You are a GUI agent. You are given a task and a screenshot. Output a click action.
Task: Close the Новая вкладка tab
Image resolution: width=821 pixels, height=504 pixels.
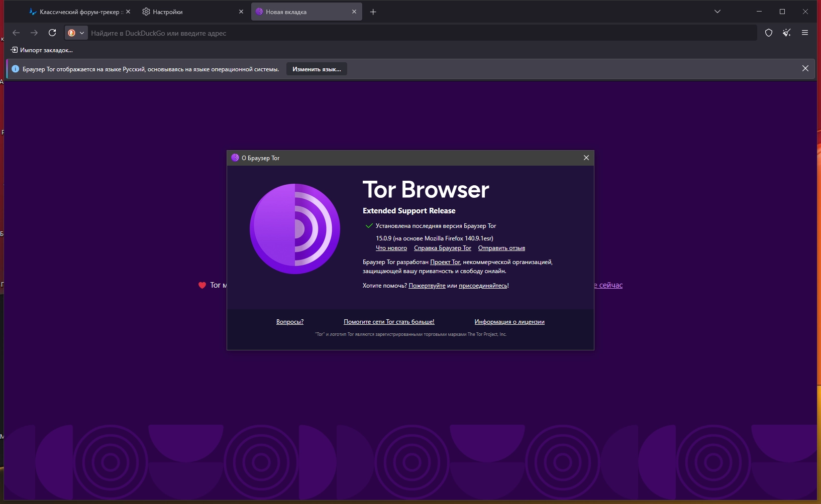pyautogui.click(x=354, y=12)
